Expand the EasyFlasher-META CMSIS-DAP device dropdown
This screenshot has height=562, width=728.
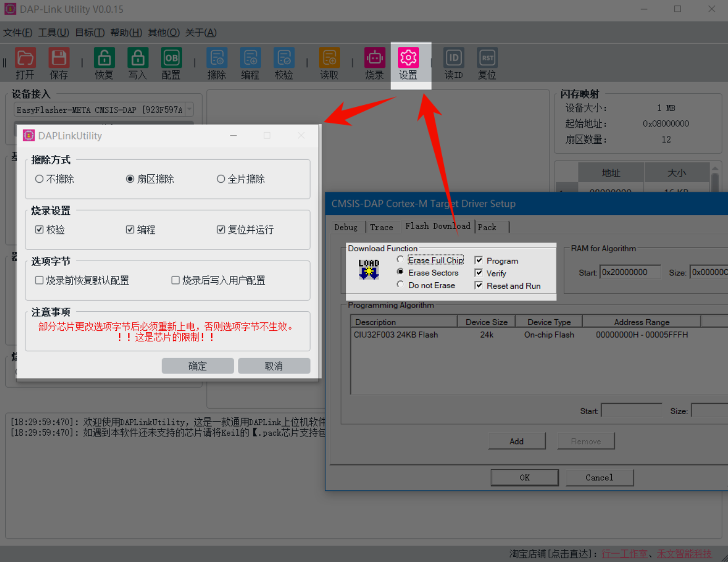click(190, 110)
